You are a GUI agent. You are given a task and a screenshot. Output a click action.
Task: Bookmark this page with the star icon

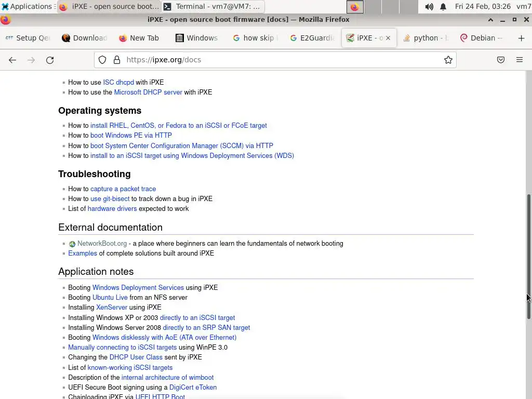[448, 60]
